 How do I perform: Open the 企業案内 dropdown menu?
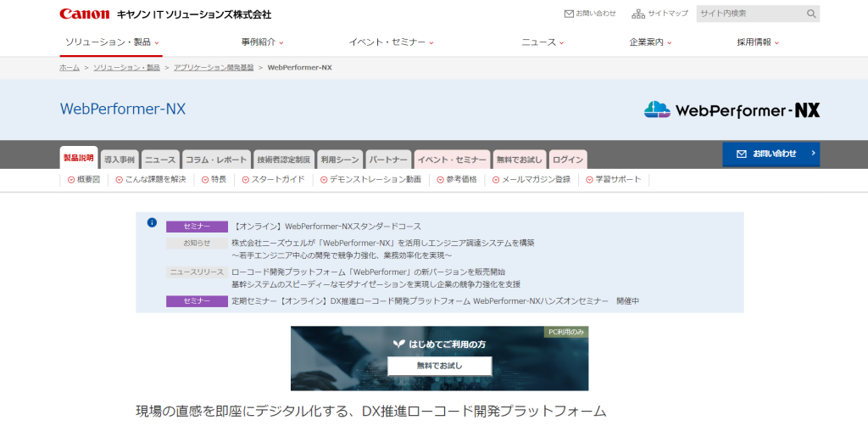coord(651,42)
